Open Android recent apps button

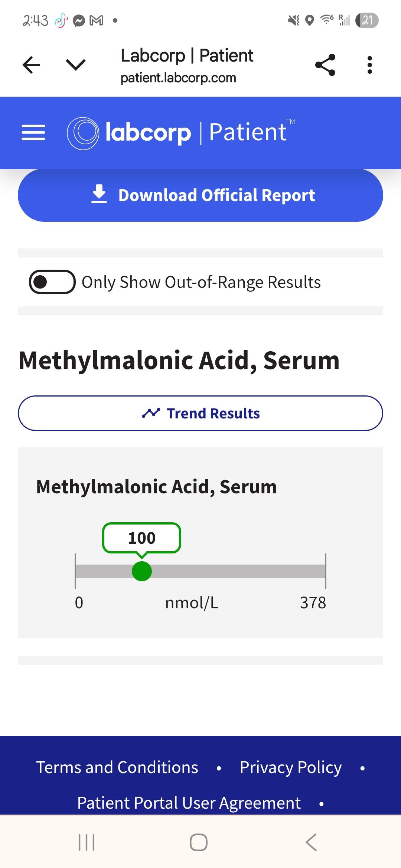(x=87, y=842)
